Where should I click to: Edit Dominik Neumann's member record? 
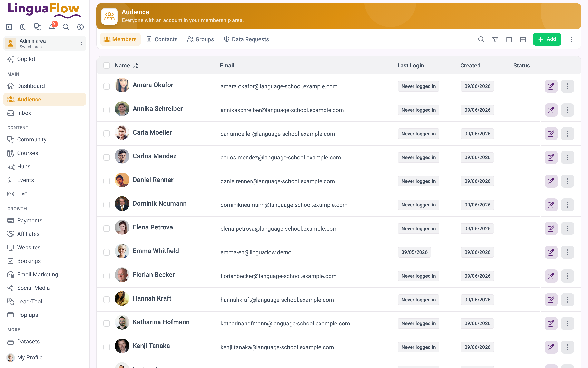[x=551, y=205]
